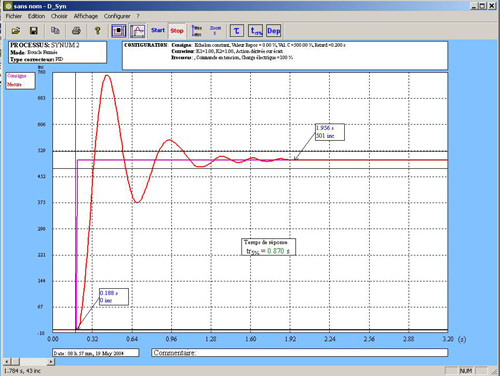The image size is (500, 376).
Task: Click the left arrow of horizontal scrollbar
Action: 6,362
